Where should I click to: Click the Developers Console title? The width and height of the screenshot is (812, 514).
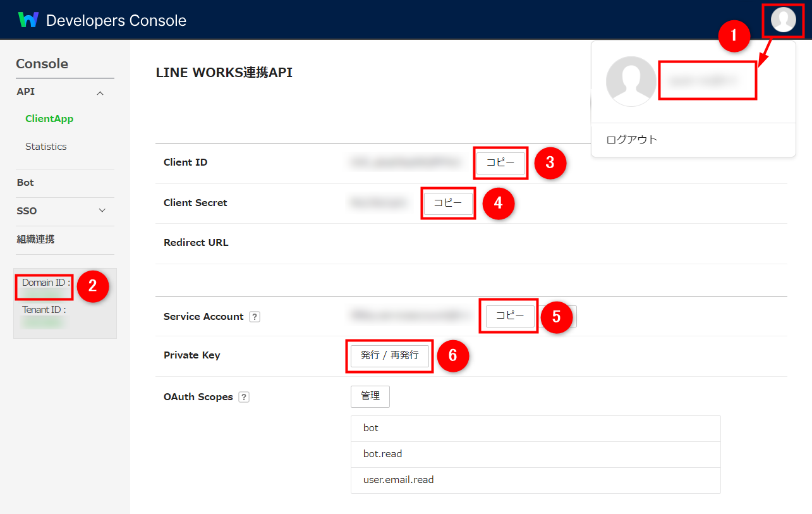[x=116, y=20]
